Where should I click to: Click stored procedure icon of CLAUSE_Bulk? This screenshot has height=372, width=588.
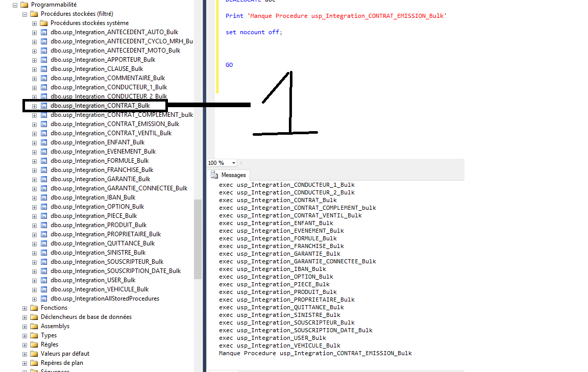coord(44,69)
